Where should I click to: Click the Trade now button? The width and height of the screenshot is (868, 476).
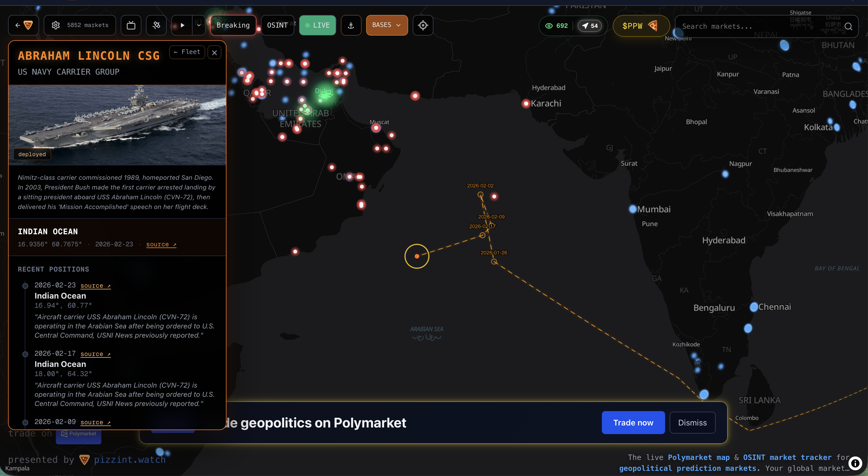click(x=633, y=423)
